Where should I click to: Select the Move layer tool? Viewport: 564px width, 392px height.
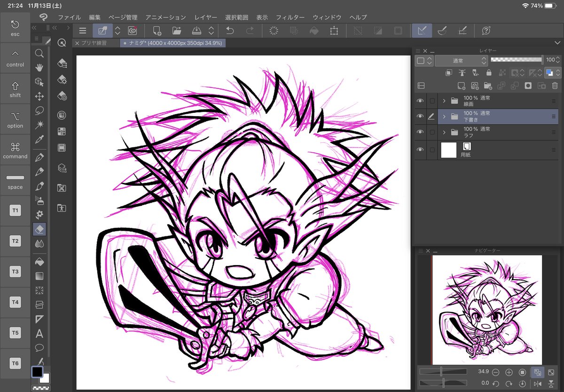coord(39,96)
